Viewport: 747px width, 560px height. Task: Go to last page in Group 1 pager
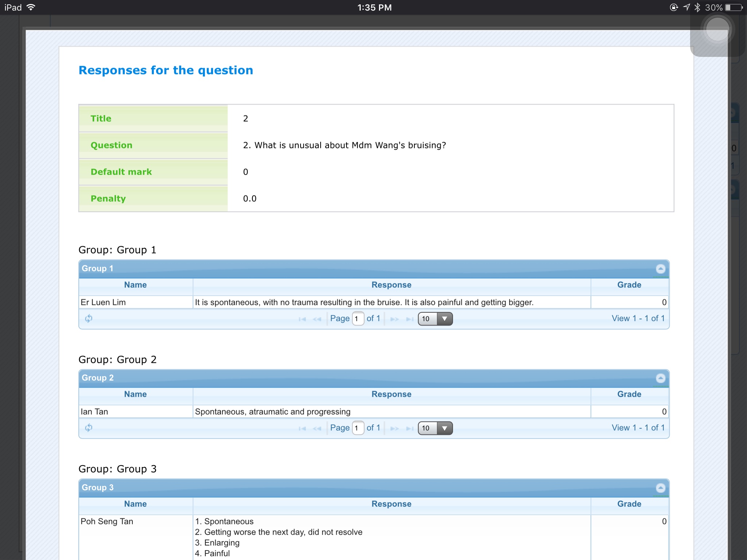click(410, 319)
